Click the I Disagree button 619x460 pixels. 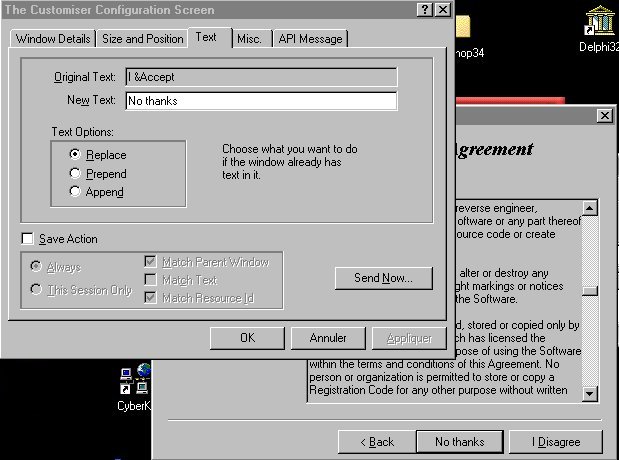click(555, 442)
